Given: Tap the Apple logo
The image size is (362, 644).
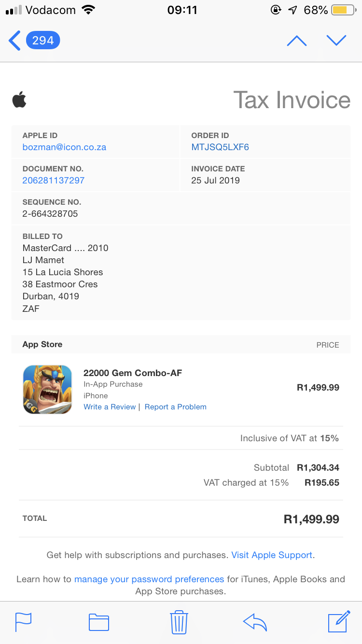Looking at the screenshot, I should (x=19, y=100).
